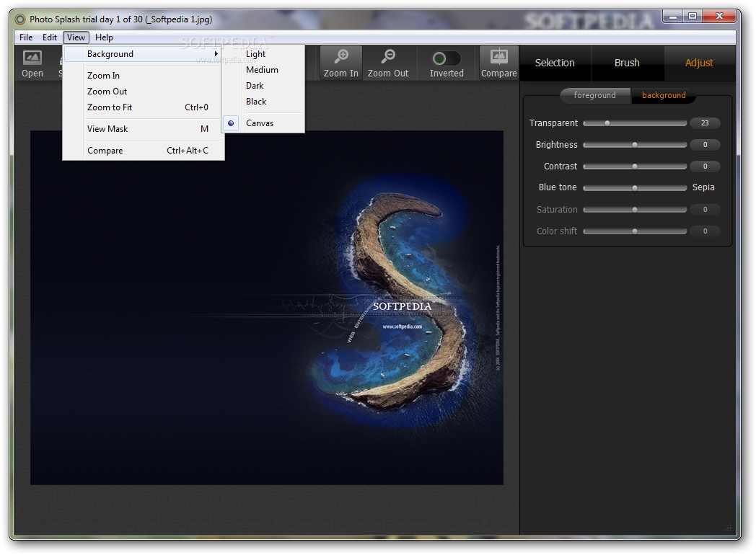
Task: Expand the Background submenu arrow
Action: 216,54
